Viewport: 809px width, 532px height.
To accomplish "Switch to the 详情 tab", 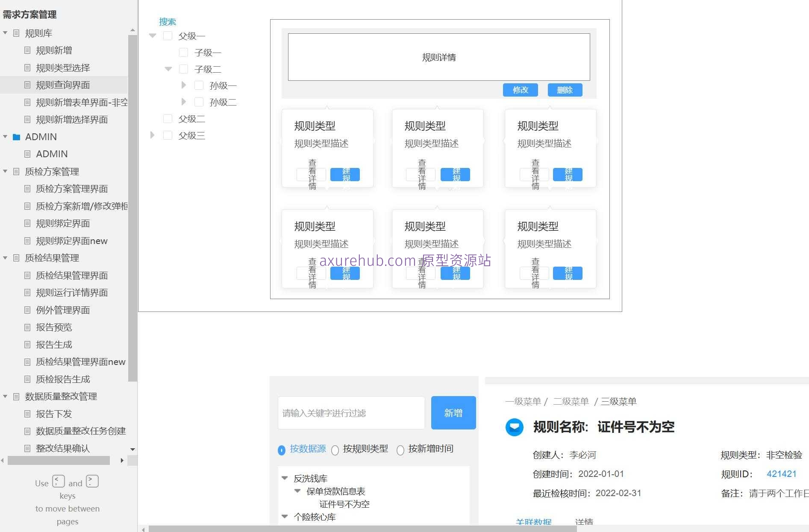I will tap(584, 522).
